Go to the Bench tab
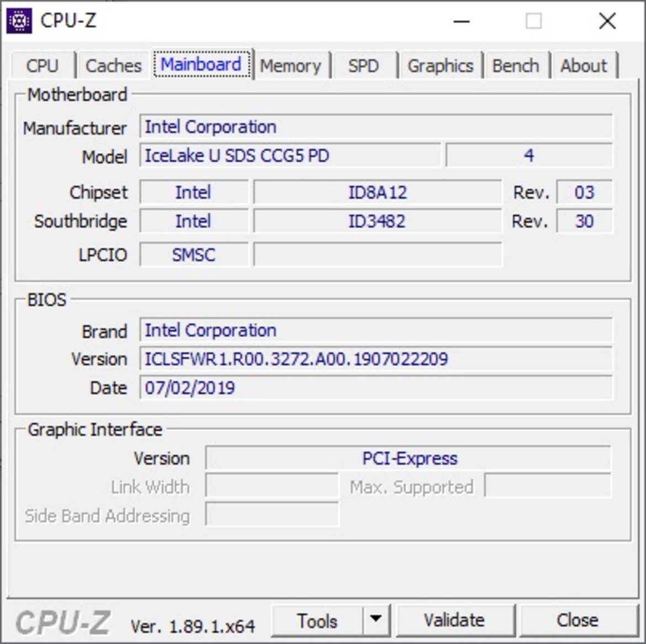This screenshot has height=644, width=646. (x=516, y=66)
